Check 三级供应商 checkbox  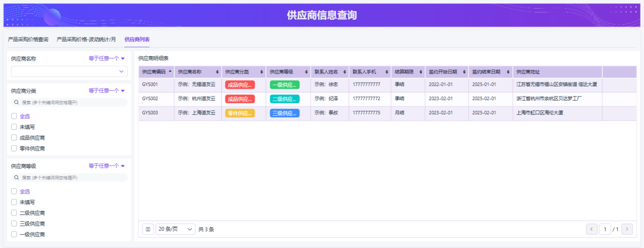coord(14,223)
